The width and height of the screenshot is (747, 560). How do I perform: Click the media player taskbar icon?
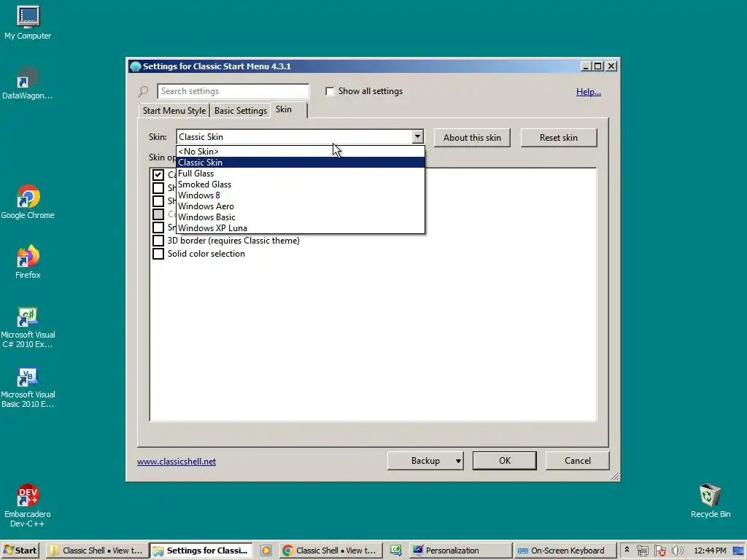(x=266, y=551)
